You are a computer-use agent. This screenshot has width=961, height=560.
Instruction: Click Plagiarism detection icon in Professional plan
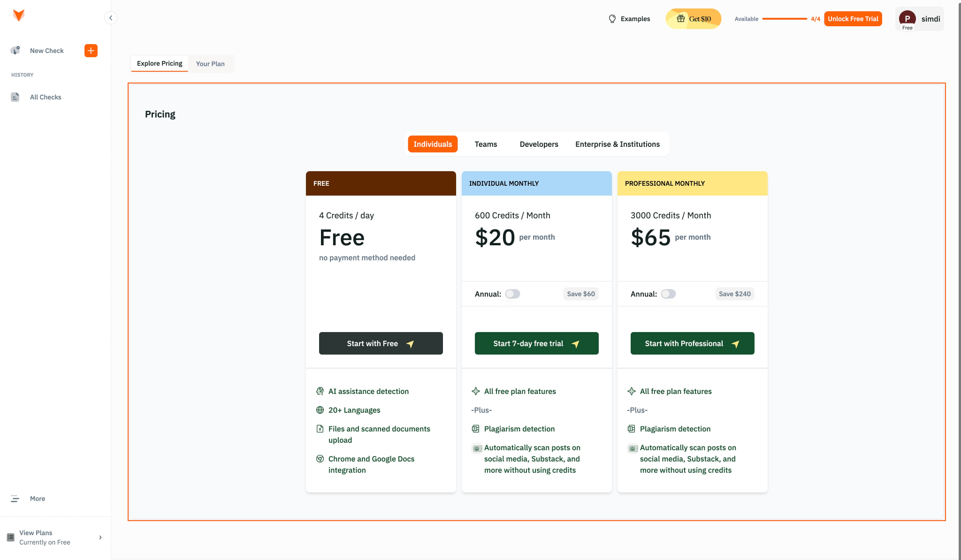(x=632, y=429)
